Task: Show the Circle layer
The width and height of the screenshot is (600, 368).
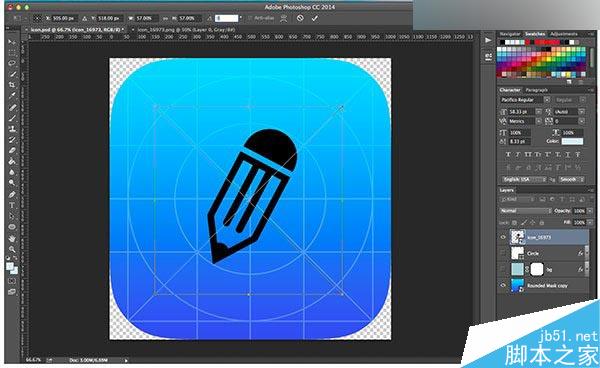Action: click(503, 253)
